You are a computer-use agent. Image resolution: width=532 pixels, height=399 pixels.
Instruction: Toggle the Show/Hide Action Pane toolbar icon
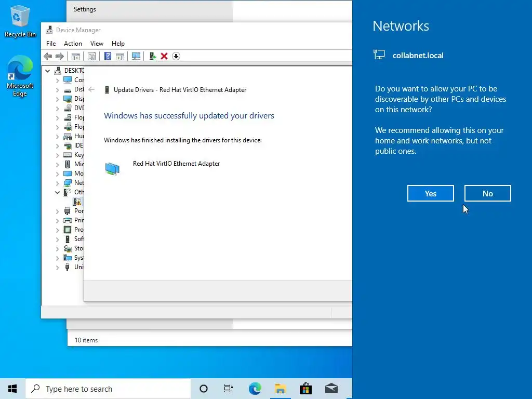(x=120, y=56)
